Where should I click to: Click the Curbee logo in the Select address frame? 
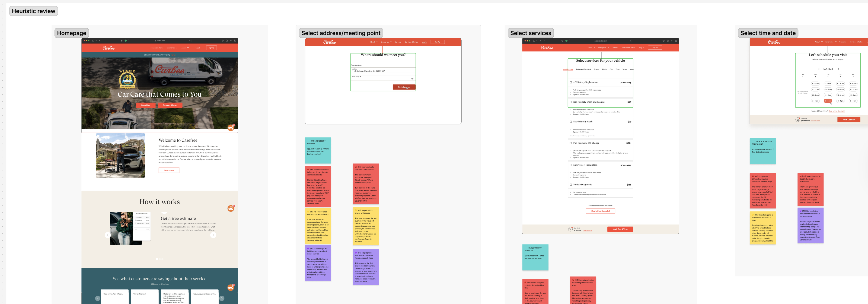(329, 42)
